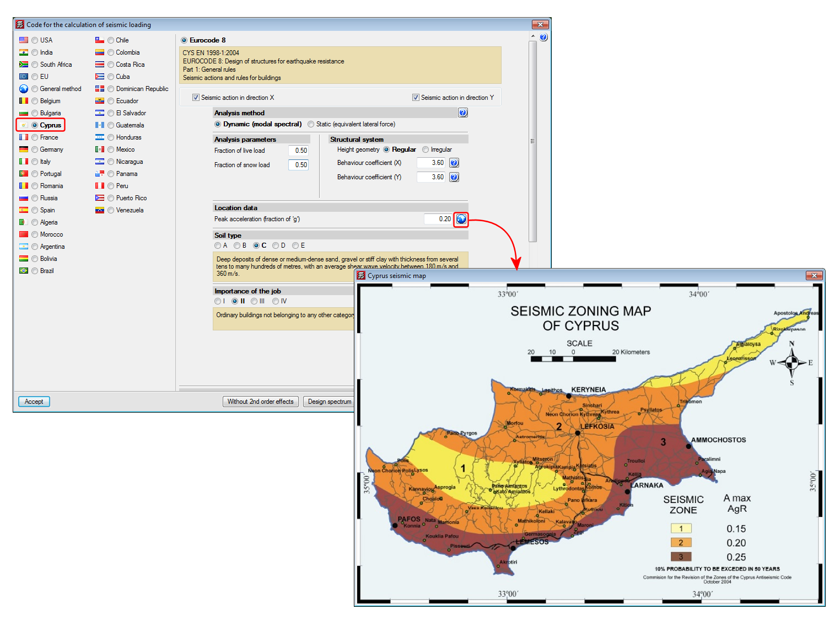Viewport: 840px width, 620px height.
Task: Open the Cyprus seismic map globe icon
Action: coord(461,220)
